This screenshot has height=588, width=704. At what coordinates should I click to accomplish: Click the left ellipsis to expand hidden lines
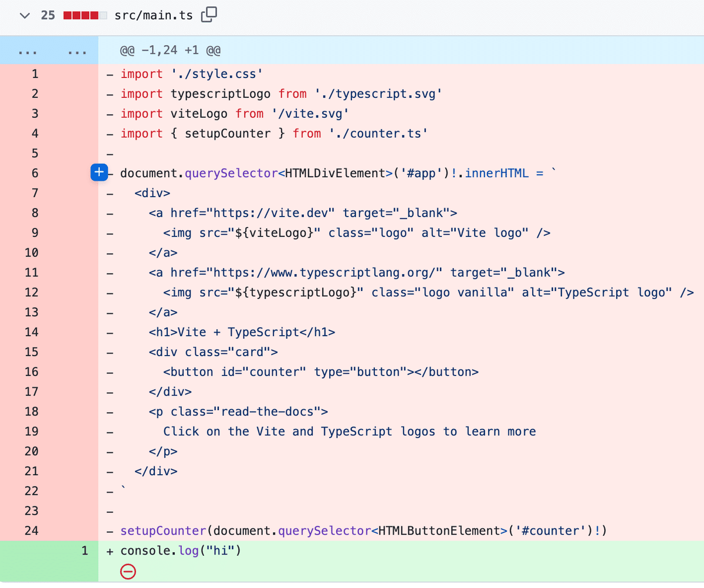click(28, 50)
